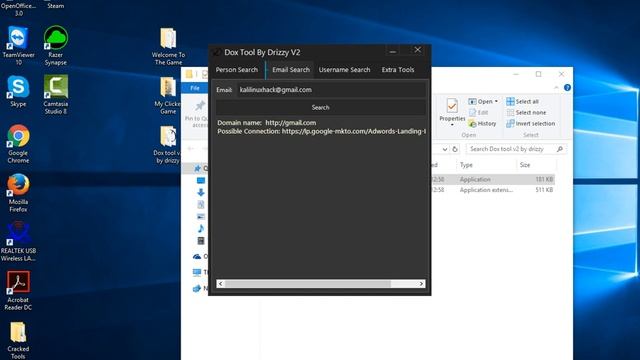Expand the Open dropdown arrow in ribbon
The image size is (640, 360).
coord(496,101)
